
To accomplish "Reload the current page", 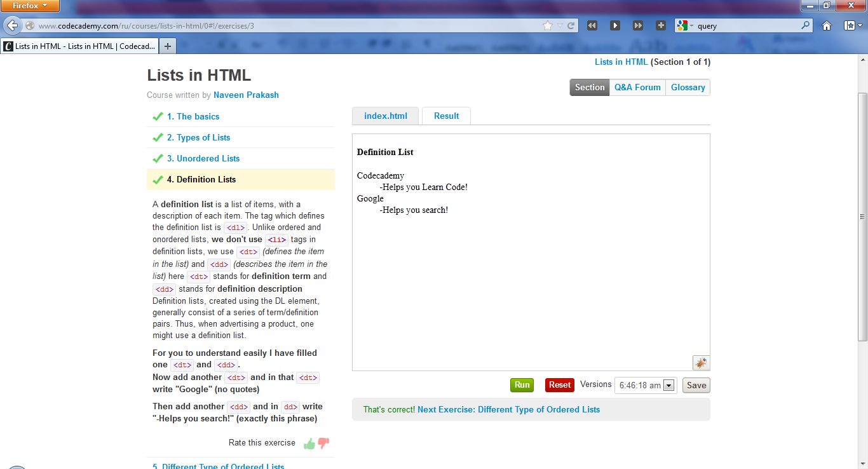I will [x=571, y=26].
